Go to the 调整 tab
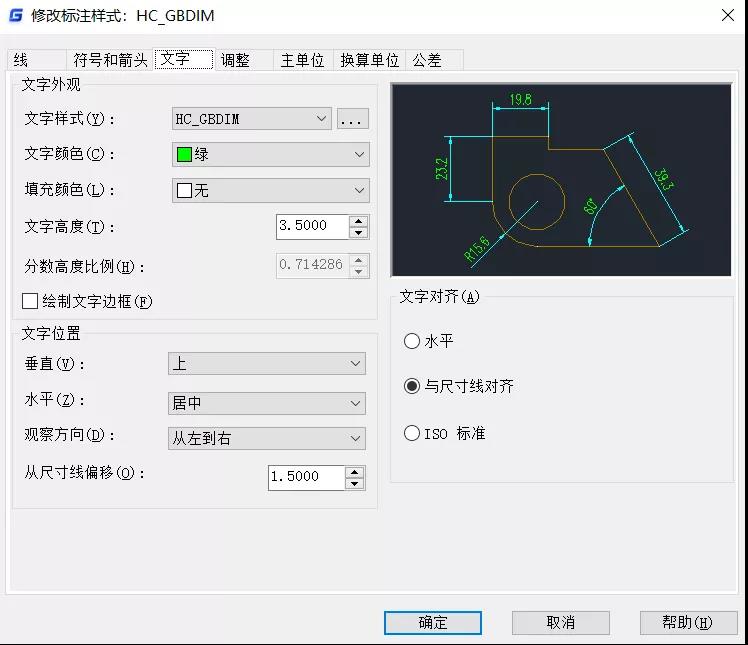This screenshot has height=645, width=748. click(x=244, y=60)
